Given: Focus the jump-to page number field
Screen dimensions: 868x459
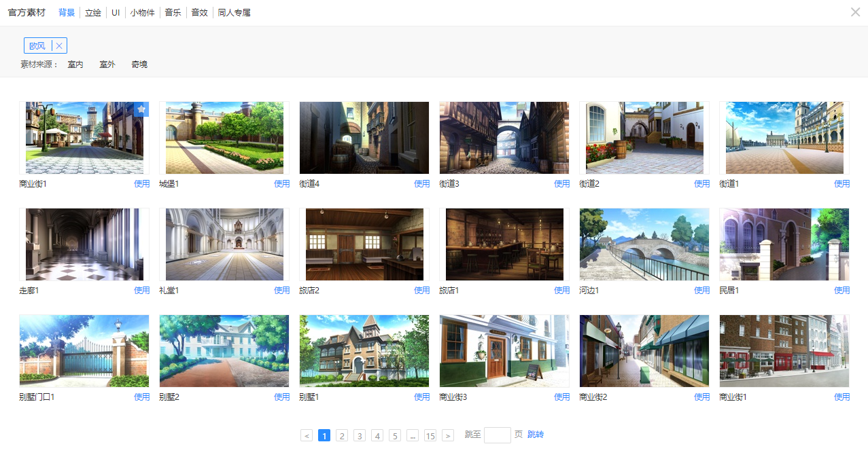Looking at the screenshot, I should coord(497,435).
